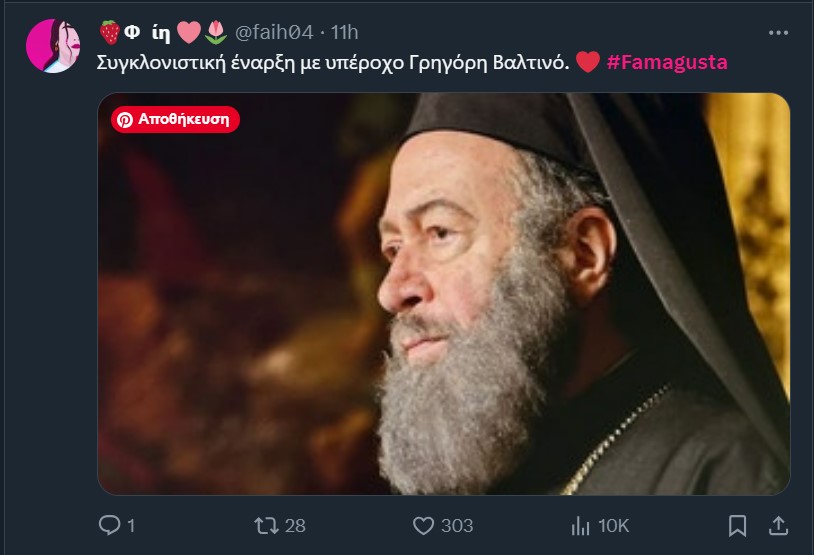Click the like count 303
Image resolution: width=814 pixels, height=555 pixels.
[457, 525]
